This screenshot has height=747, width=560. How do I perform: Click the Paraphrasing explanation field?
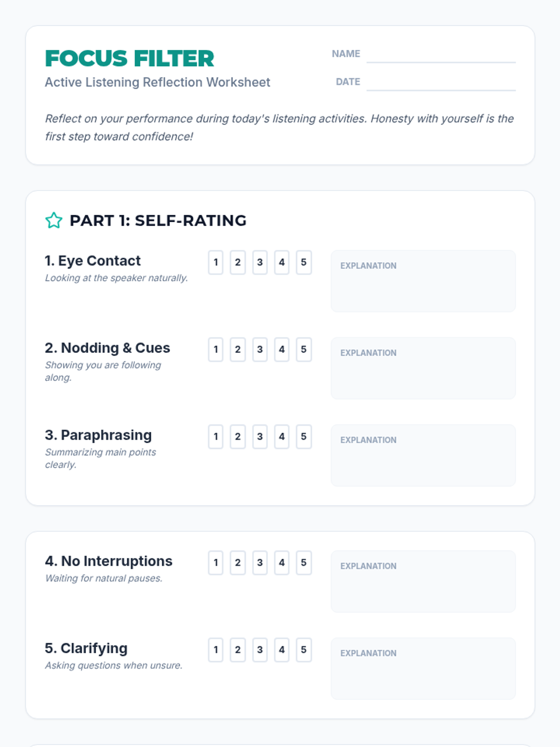pyautogui.click(x=423, y=456)
